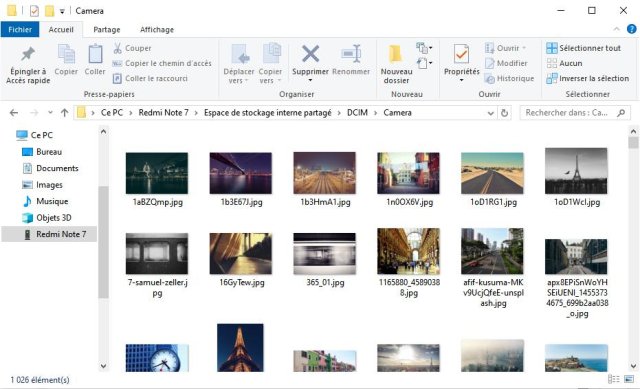Screen dimensions: 640x389
Task: Select the 1oD1RG1.jpg thumbnail
Action: [492, 173]
